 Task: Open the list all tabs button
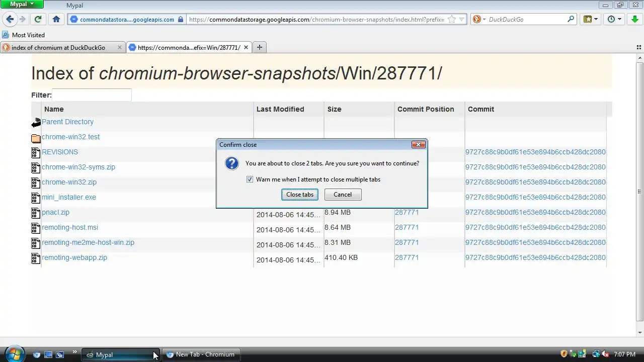pos(639,47)
